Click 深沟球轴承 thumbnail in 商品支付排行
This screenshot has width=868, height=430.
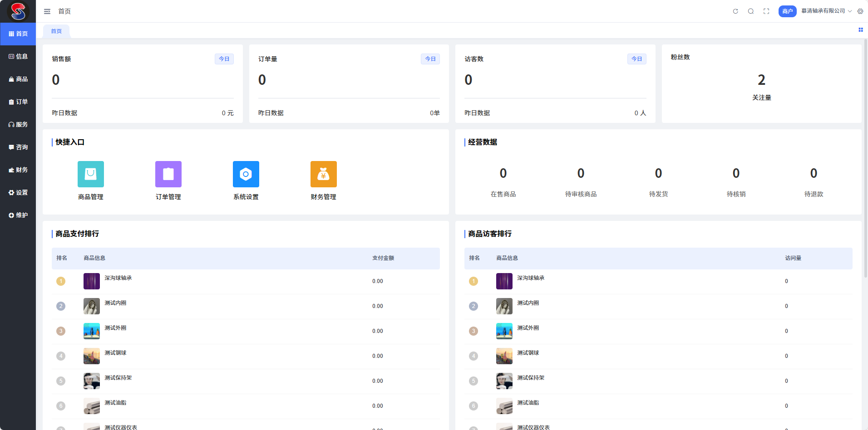click(x=92, y=281)
